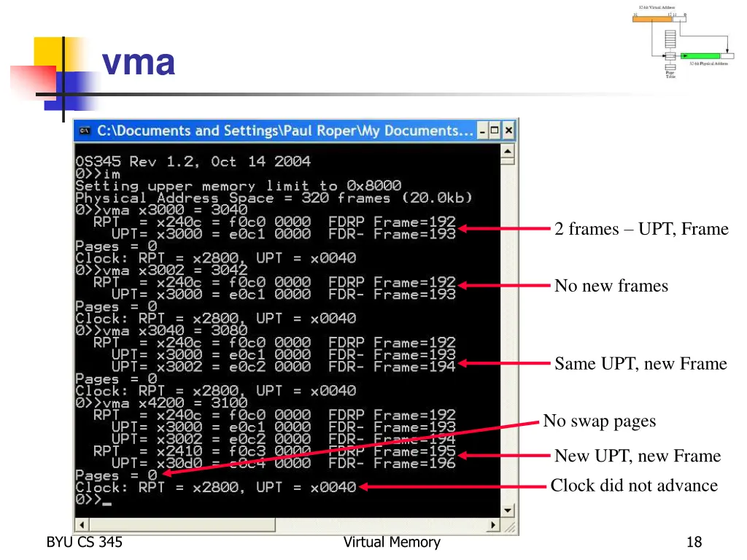Image resolution: width=747 pixels, height=560 pixels.
Task: Click the 'New UPT, new Frame' annotation
Action: click(638, 456)
